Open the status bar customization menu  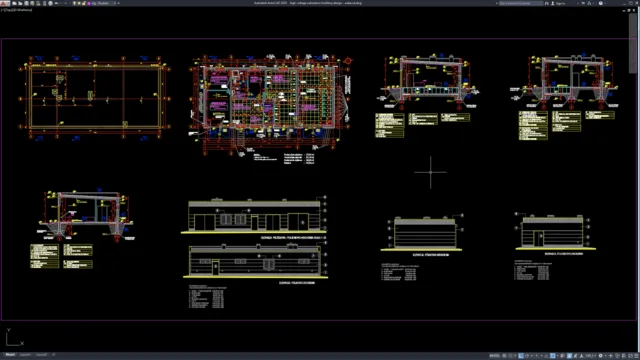click(x=636, y=356)
